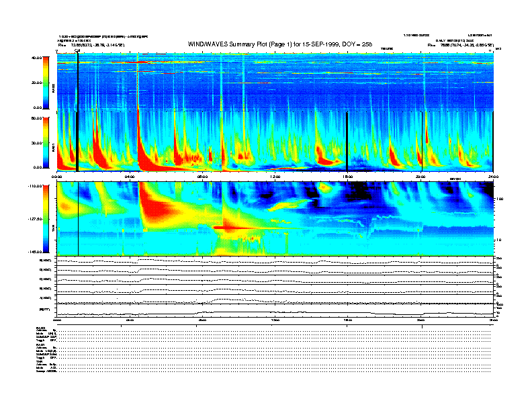Click the 20.00 tick on RAD2 color scale
532x411 pixels.
click(36, 83)
